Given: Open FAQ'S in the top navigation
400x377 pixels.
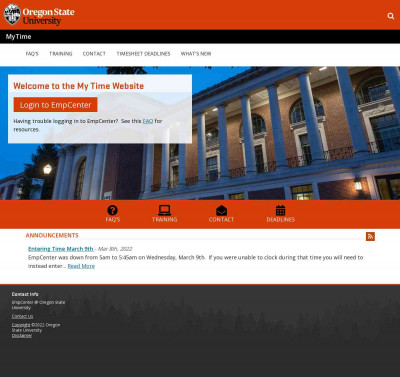Looking at the screenshot, I should (32, 54).
